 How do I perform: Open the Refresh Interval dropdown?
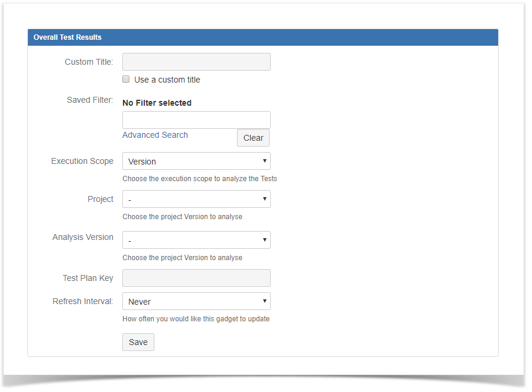pyautogui.click(x=197, y=301)
